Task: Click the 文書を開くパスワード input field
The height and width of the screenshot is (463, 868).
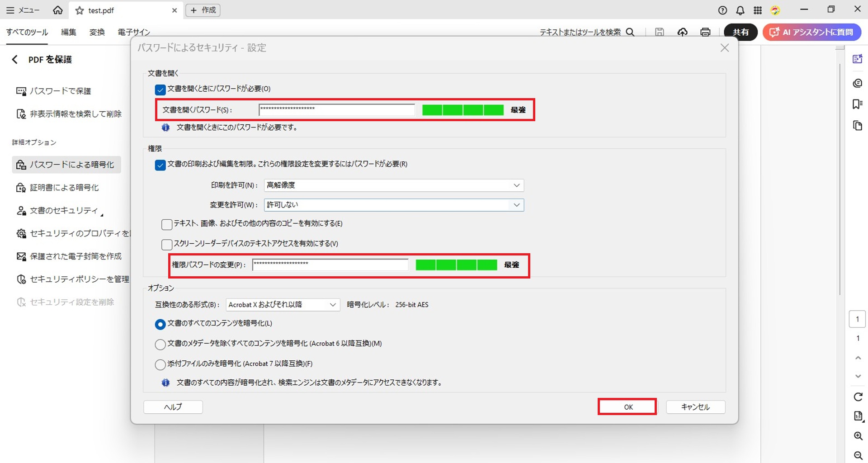Action: click(x=336, y=110)
